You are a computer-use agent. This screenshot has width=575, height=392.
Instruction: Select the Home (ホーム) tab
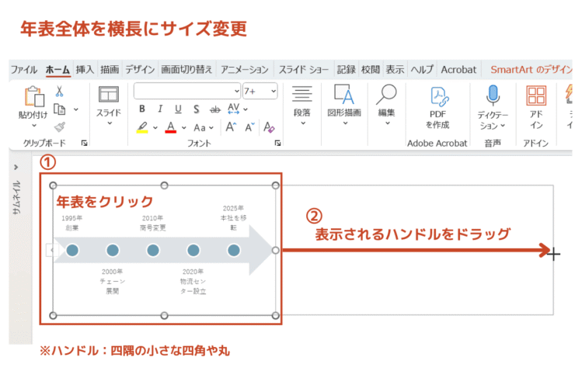[x=57, y=70]
